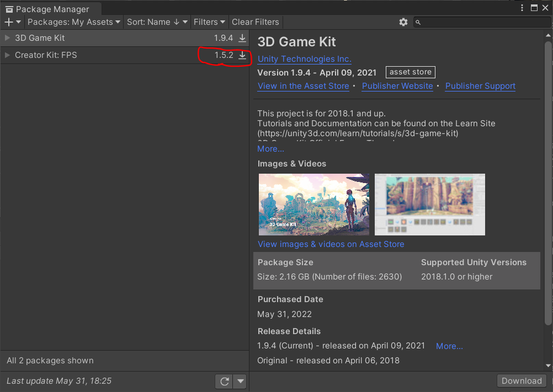This screenshot has height=392, width=553.
Task: Click the Original - released on April 06, 2018 text
Action: point(328,361)
